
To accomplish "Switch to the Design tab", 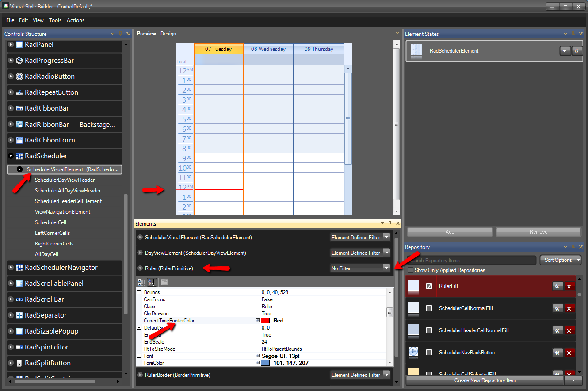I will 168,34.
